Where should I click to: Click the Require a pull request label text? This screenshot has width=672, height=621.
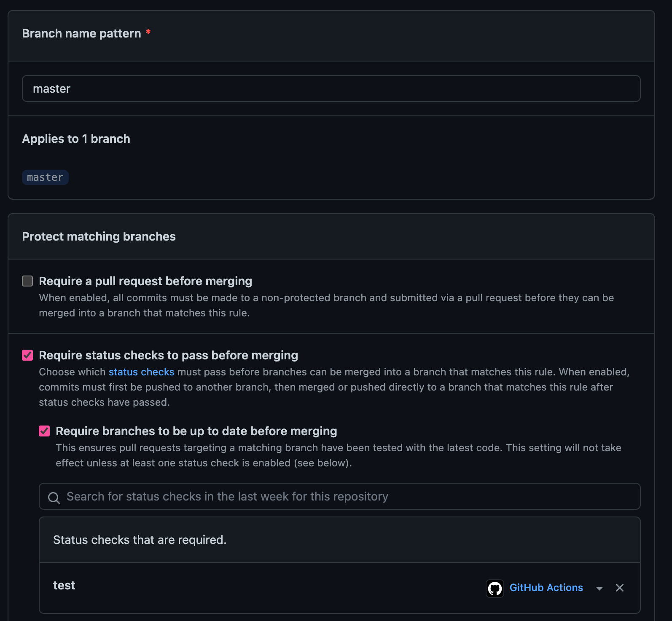(145, 281)
